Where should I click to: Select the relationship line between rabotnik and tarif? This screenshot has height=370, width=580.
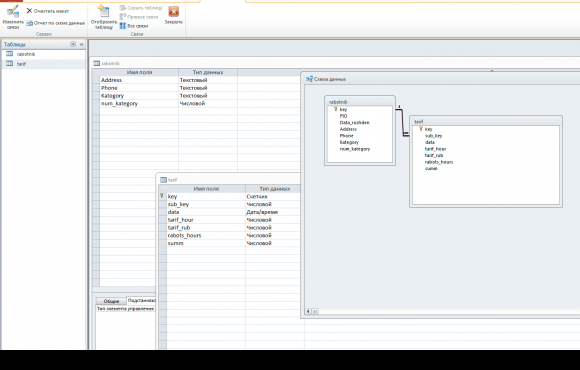(x=402, y=121)
